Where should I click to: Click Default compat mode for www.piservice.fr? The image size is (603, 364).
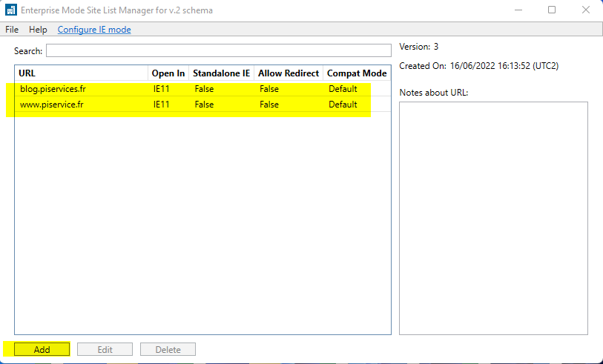click(x=343, y=105)
